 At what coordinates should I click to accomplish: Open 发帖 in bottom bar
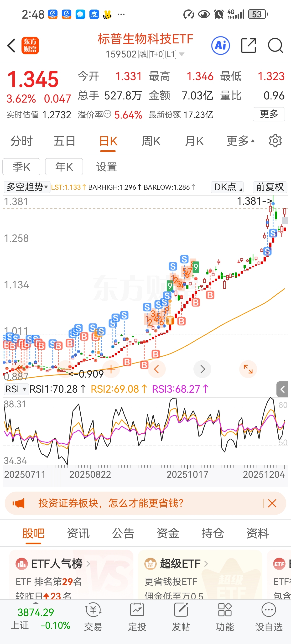coord(181,620)
